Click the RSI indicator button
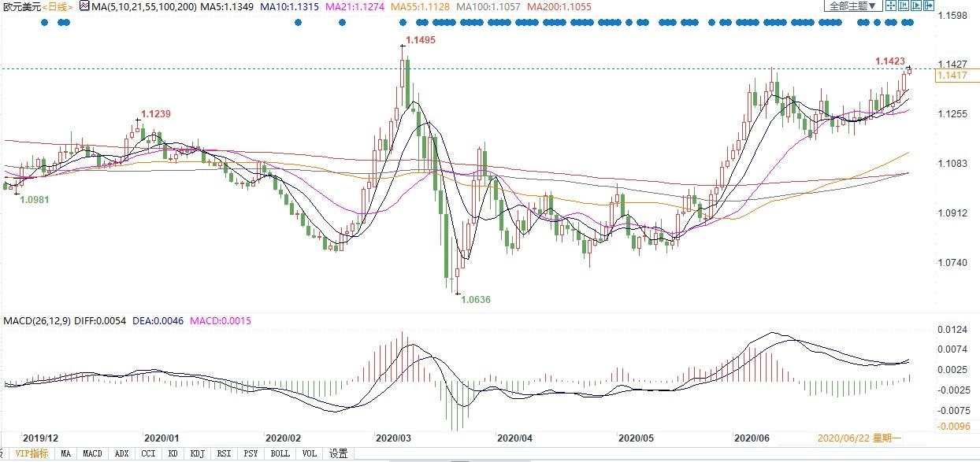 coord(223,453)
